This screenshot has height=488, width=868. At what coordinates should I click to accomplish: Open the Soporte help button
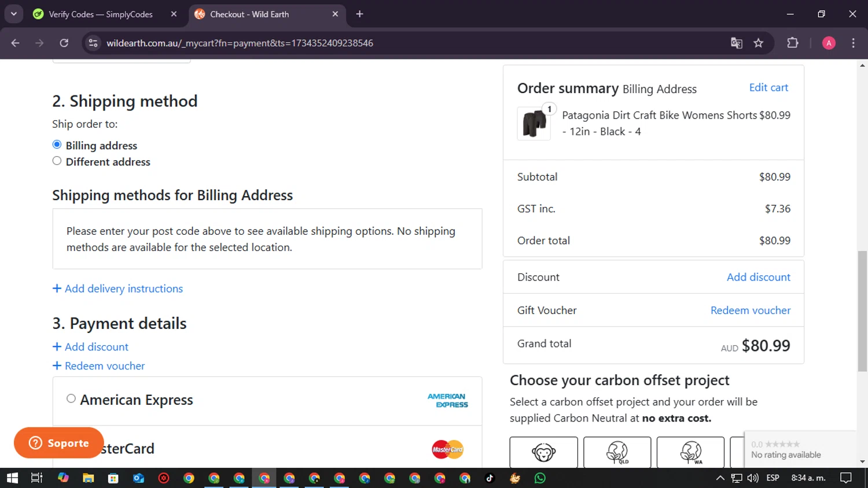[58, 443]
